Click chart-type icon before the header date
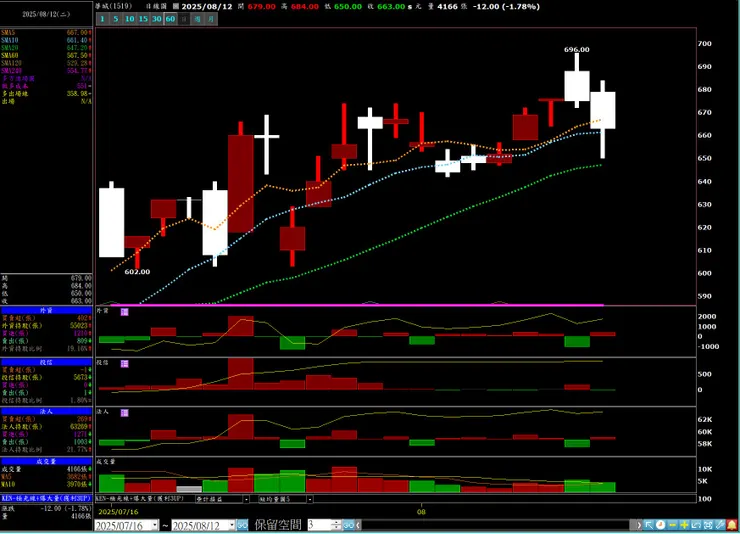The image size is (740, 534). point(176,7)
